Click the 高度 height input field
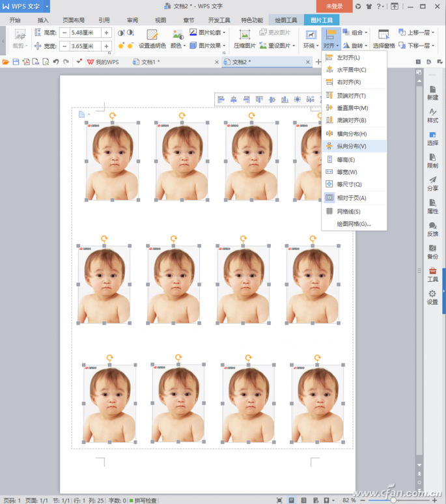 (85, 32)
